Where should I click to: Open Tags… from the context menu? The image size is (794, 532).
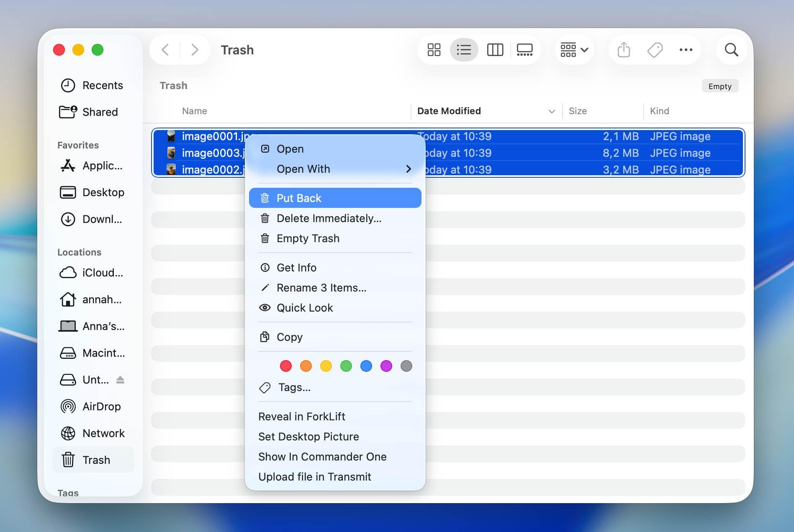[x=335, y=387]
